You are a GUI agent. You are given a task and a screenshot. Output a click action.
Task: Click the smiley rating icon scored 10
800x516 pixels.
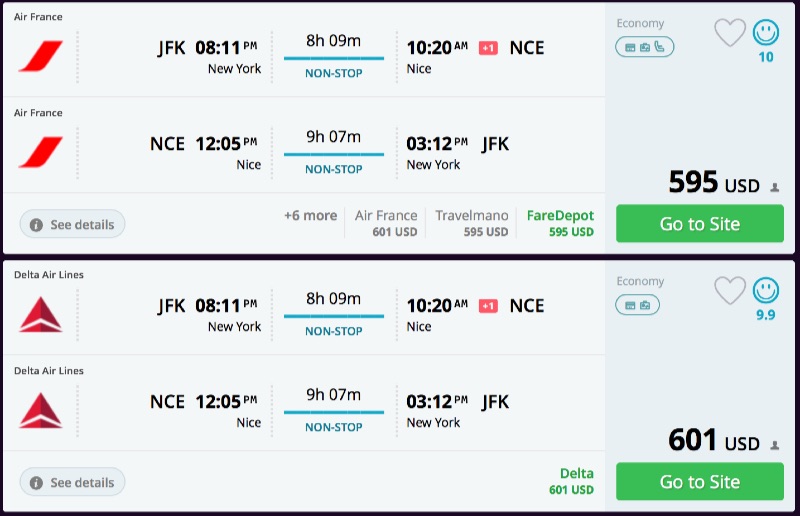click(766, 33)
